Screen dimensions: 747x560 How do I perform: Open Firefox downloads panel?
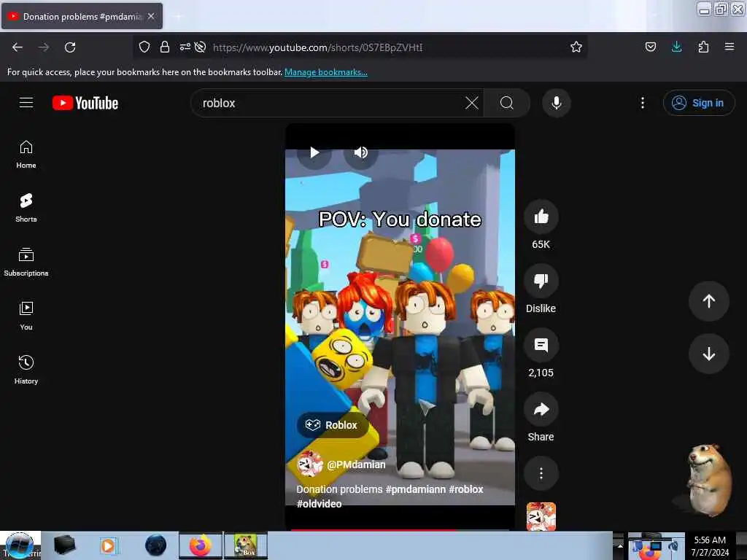676,47
